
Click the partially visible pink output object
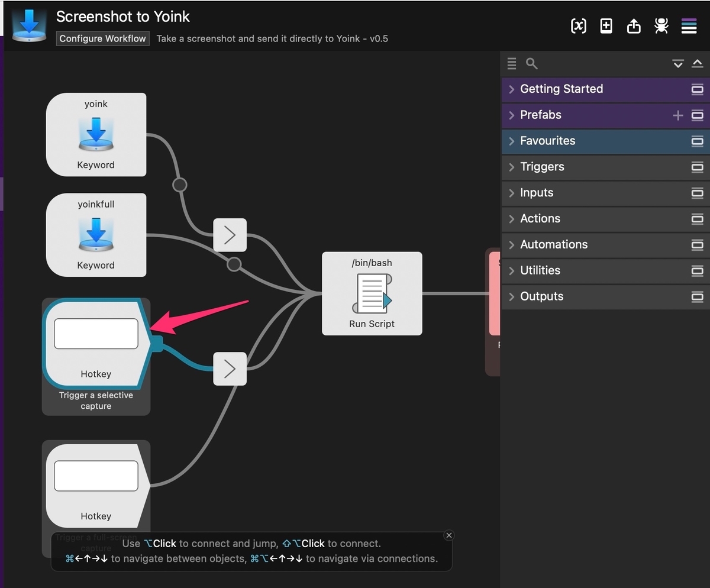coord(495,293)
